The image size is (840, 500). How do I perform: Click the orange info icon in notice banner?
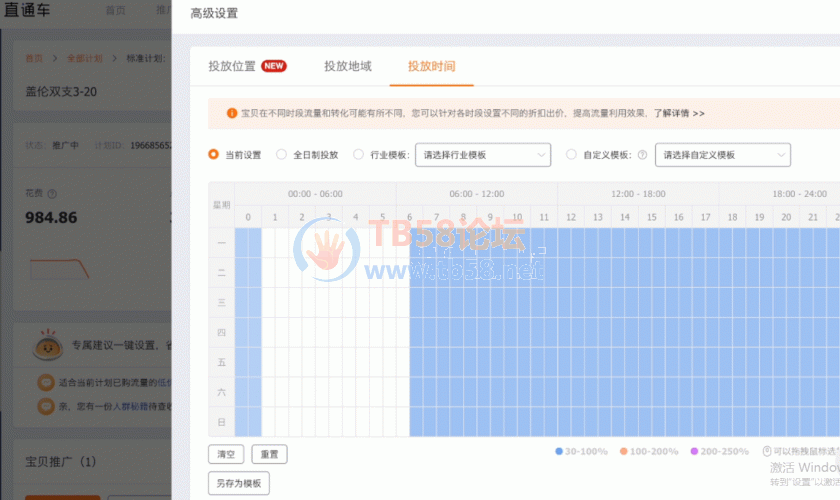[232, 114]
